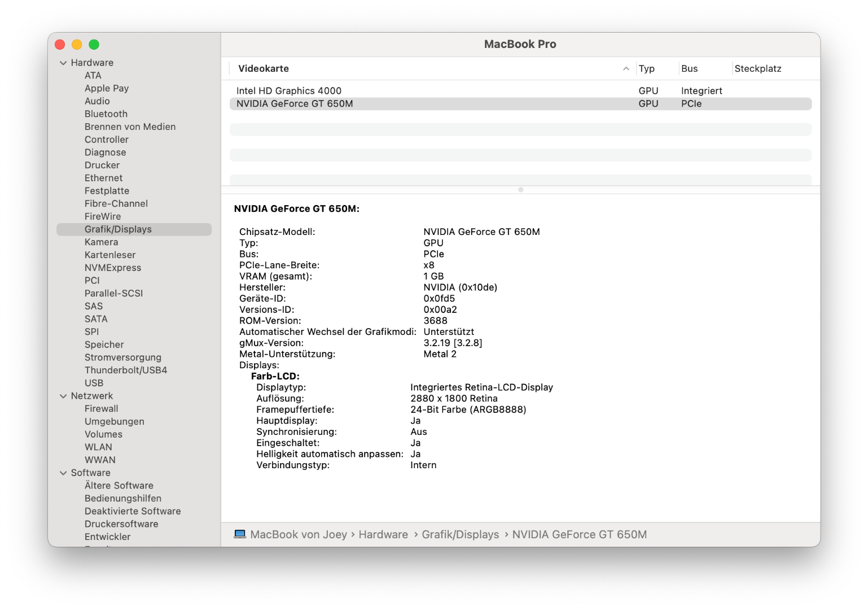Image resolution: width=868 pixels, height=610 pixels.
Task: Click Hardware in the path bar
Action: pos(383,534)
